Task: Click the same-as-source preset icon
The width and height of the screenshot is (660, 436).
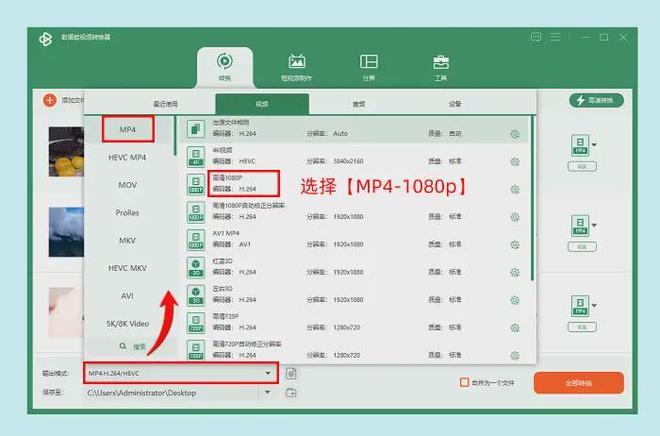Action: click(x=196, y=128)
